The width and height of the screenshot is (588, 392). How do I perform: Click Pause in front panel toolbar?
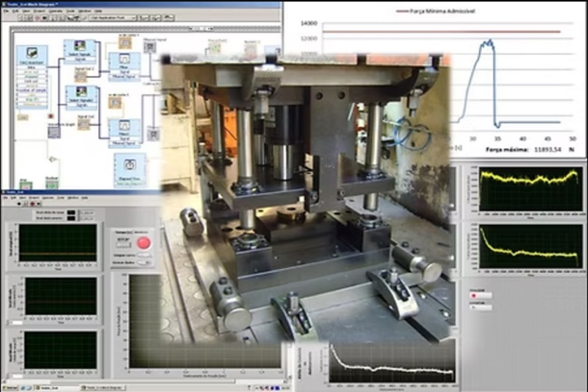click(39, 204)
